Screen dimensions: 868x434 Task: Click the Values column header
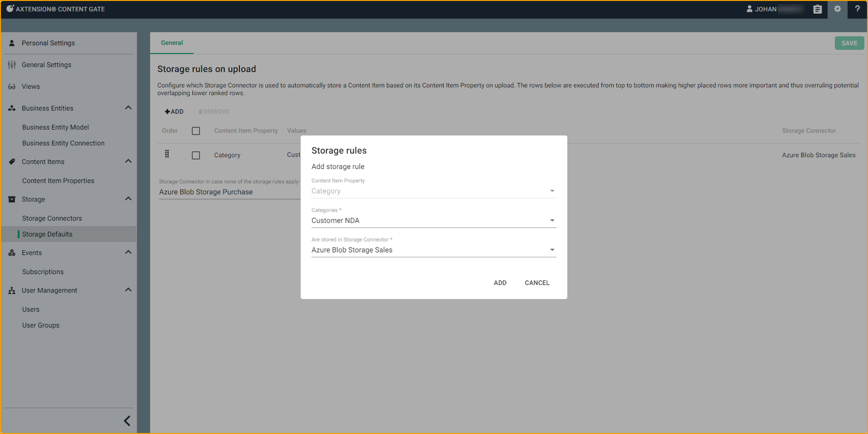[297, 131]
